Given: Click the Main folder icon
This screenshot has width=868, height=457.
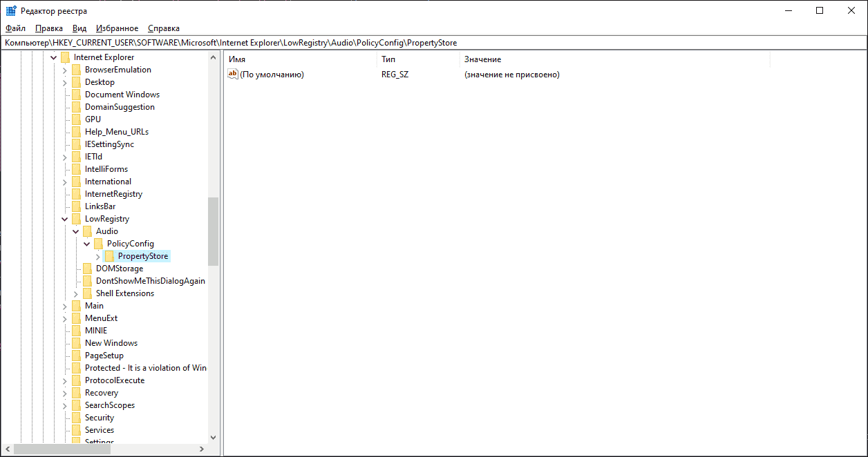Looking at the screenshot, I should tap(76, 306).
